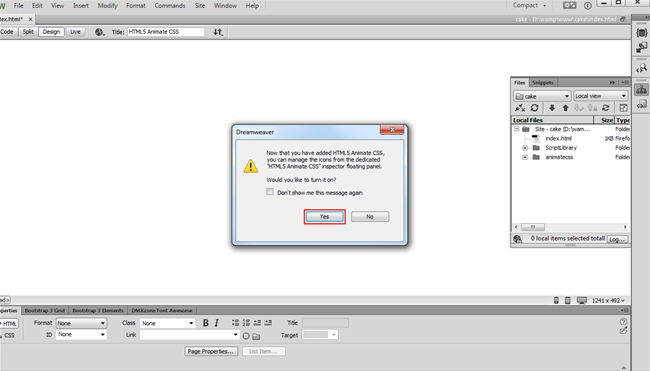Open the DMXzone Font Awesome tab

[162, 310]
